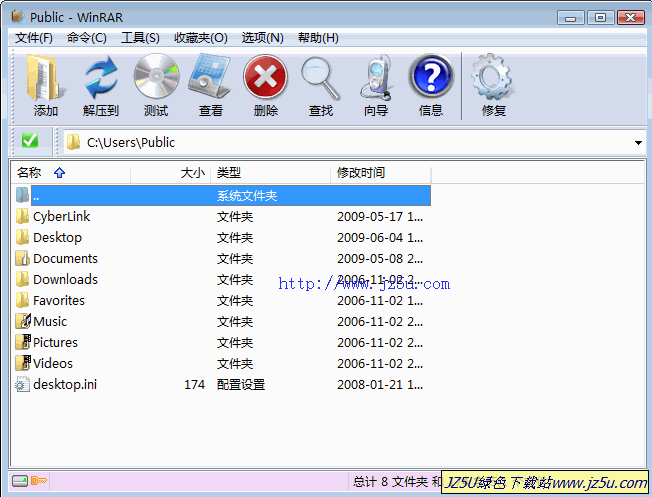Image resolution: width=652 pixels, height=497 pixels.
Task: Click the CyberLink folder icon
Action: [x=22, y=216]
